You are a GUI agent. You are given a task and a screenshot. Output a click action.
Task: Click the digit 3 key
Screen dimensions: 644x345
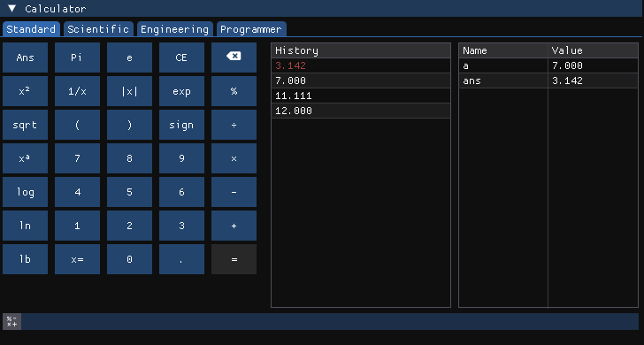coord(181,226)
